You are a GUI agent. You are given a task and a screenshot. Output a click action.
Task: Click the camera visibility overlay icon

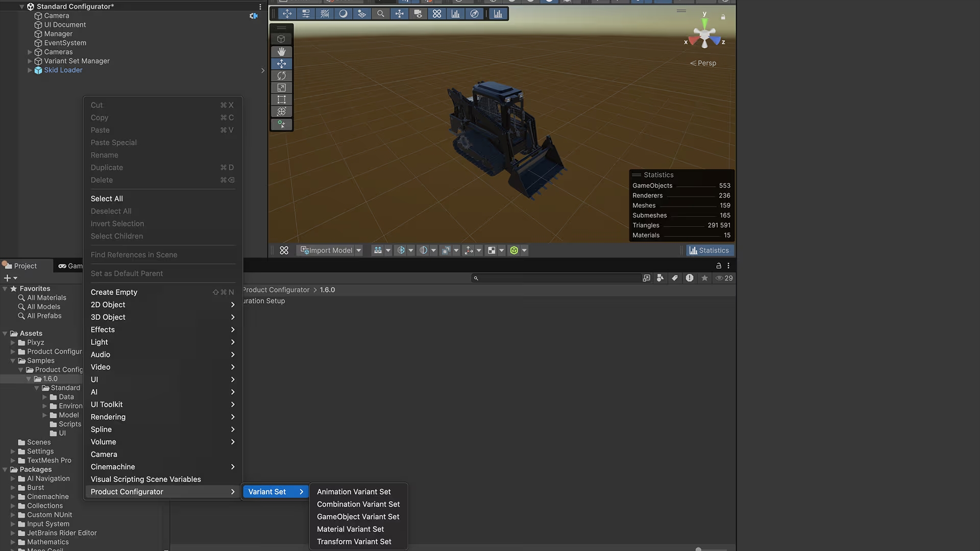418,14
